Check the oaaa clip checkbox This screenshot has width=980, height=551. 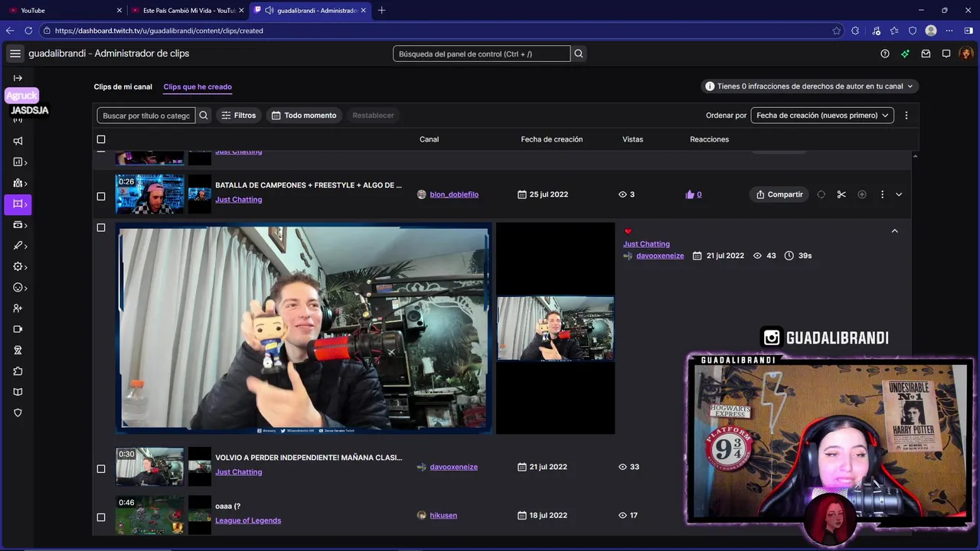click(x=101, y=517)
